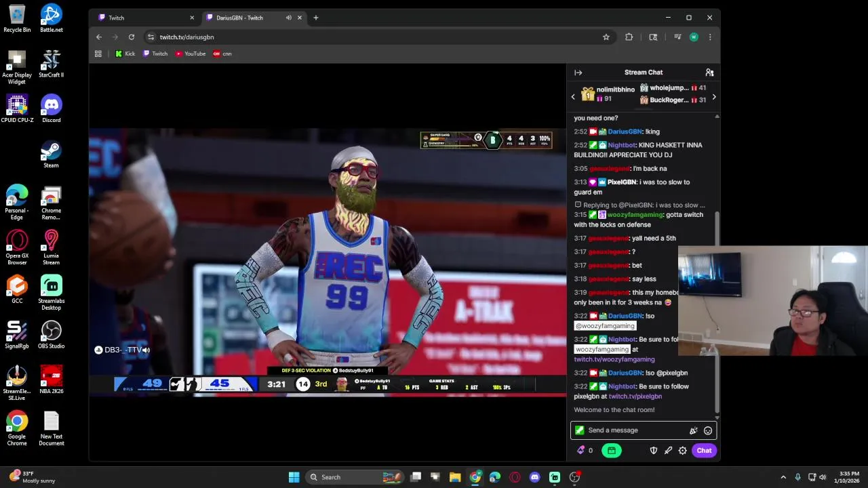This screenshot has height=488, width=868.
Task: Open the emote picker in chat
Action: (708, 430)
